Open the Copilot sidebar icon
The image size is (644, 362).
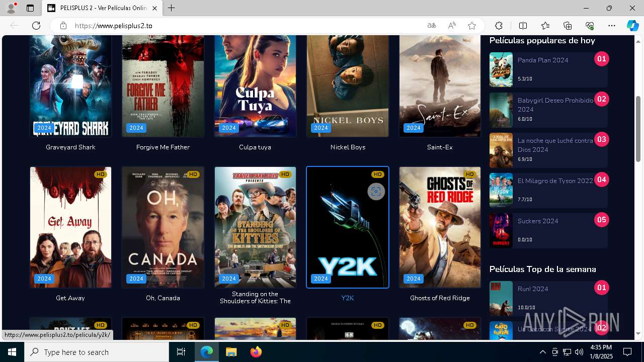point(632,26)
